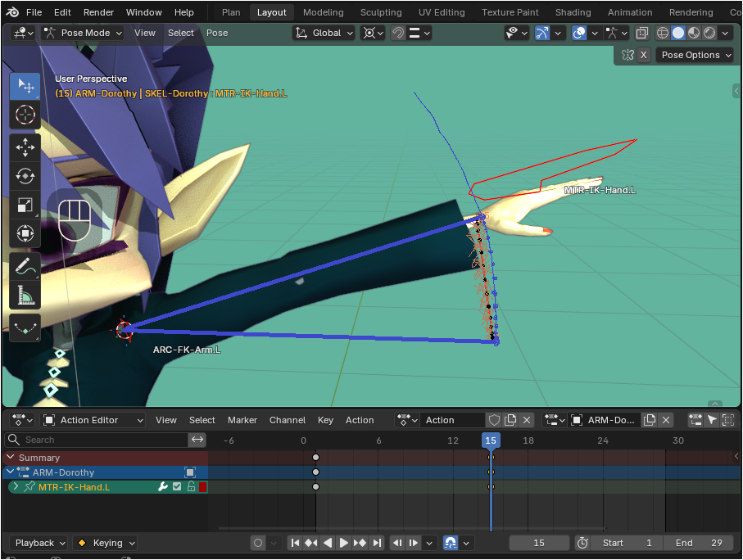The image size is (743, 560).
Task: Collapse the Summary channel row
Action: click(x=10, y=458)
